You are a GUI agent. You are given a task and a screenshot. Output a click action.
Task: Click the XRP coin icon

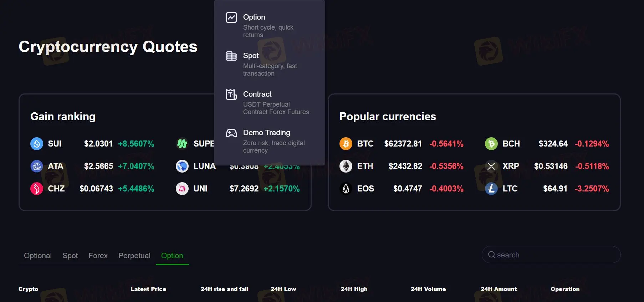[x=491, y=166]
